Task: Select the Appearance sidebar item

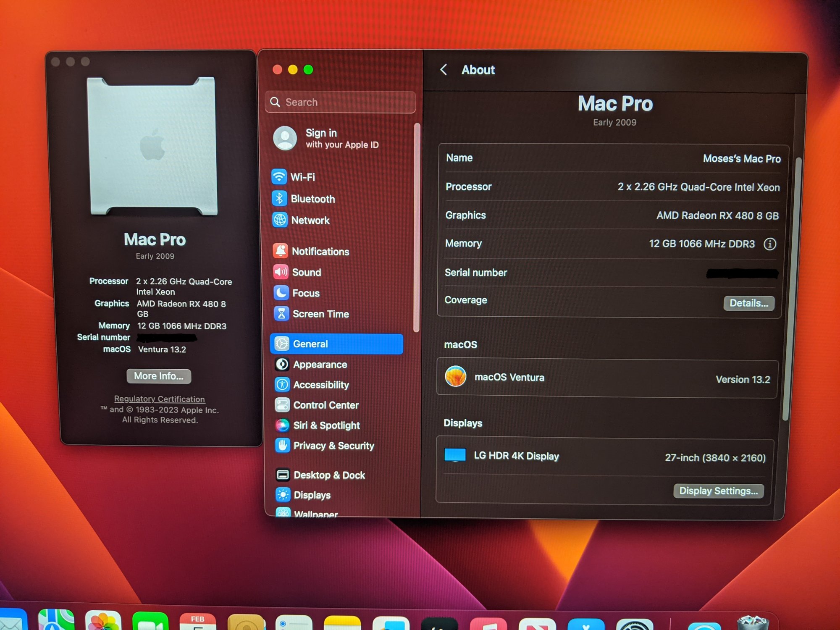Action: click(x=320, y=365)
